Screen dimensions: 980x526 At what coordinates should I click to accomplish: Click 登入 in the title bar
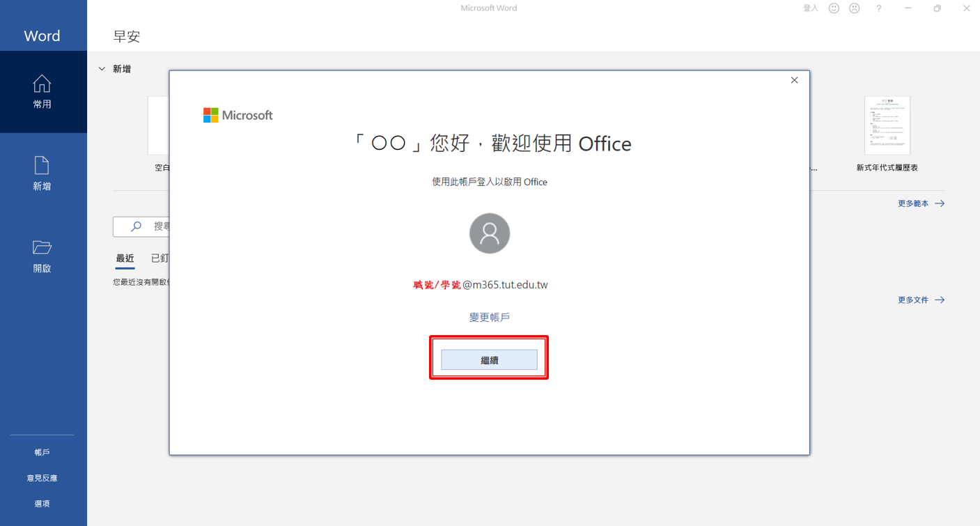[811, 8]
